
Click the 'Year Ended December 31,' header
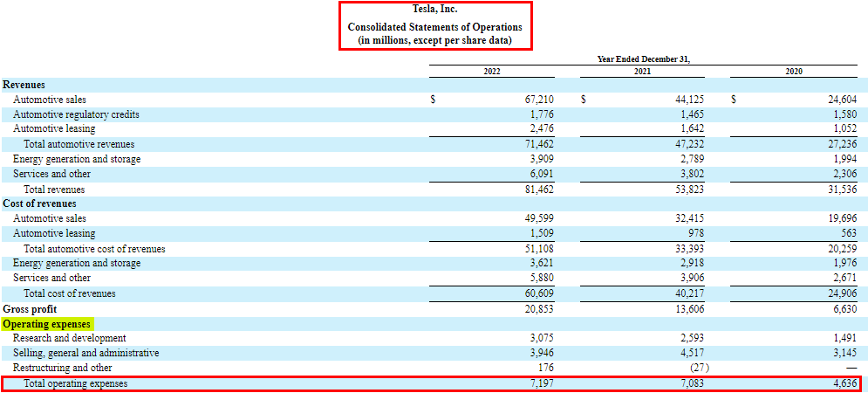click(643, 60)
